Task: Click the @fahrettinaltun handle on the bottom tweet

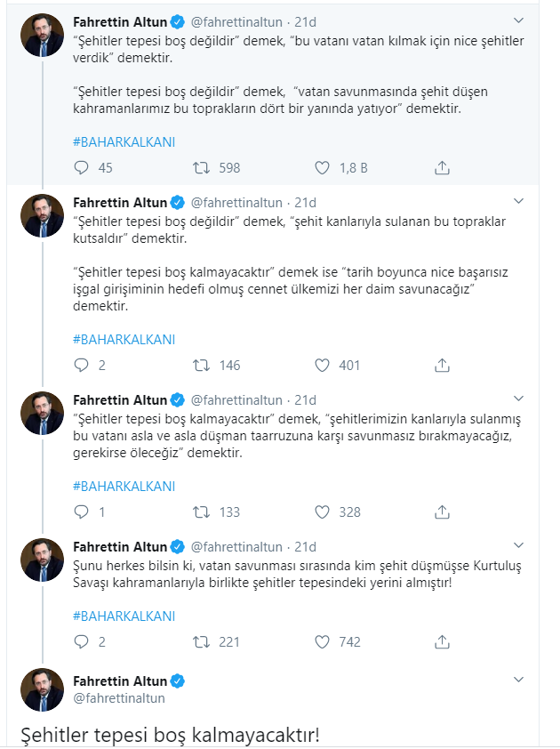Action: click(118, 699)
